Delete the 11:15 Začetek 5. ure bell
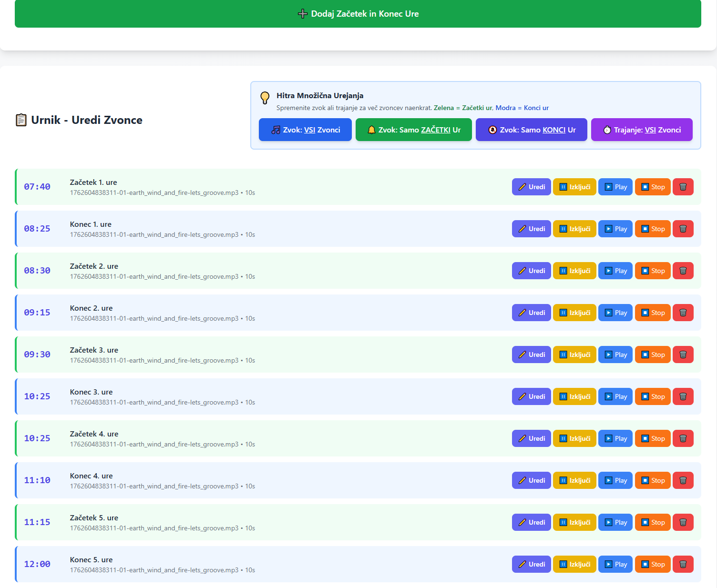This screenshot has height=588, width=717. 683,522
